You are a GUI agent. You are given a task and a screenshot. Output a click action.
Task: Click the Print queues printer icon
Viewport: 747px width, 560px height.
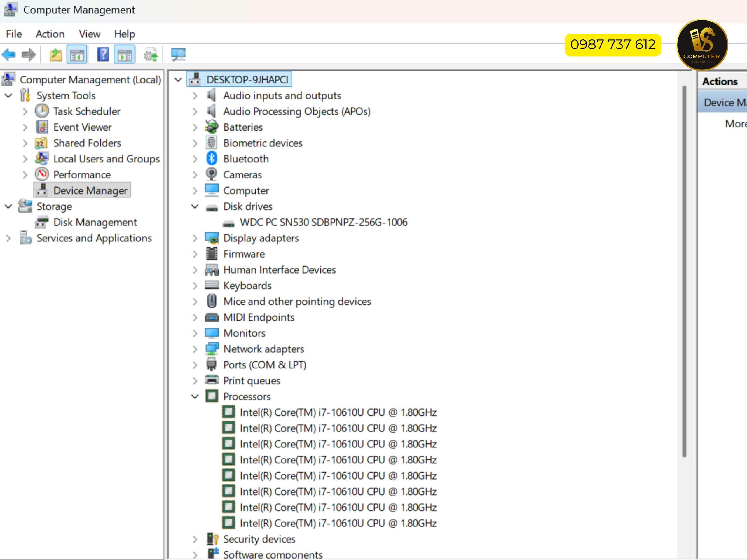212,380
